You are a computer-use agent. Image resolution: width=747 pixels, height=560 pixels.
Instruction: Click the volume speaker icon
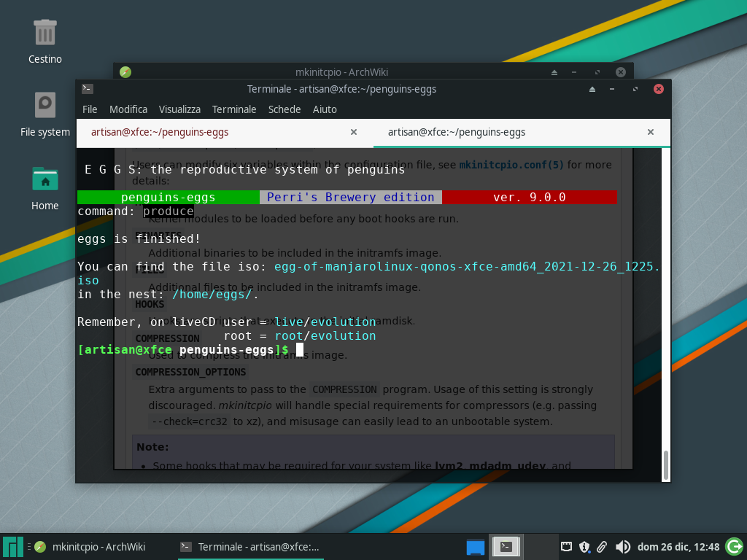click(x=623, y=547)
